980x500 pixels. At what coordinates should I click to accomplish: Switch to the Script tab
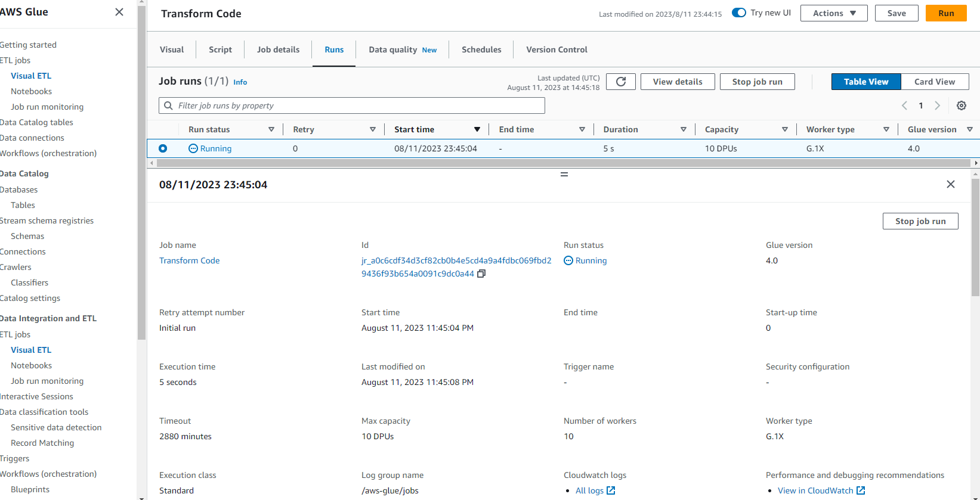tap(220, 49)
